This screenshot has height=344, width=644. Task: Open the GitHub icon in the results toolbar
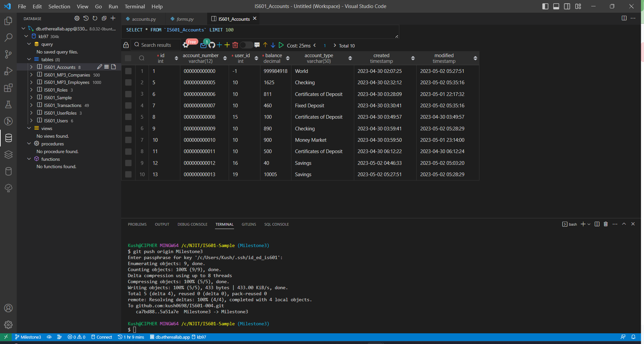point(211,44)
